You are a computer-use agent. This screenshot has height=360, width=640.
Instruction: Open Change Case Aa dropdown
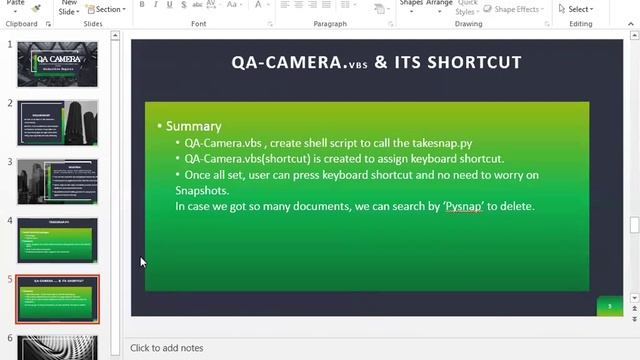234,4
